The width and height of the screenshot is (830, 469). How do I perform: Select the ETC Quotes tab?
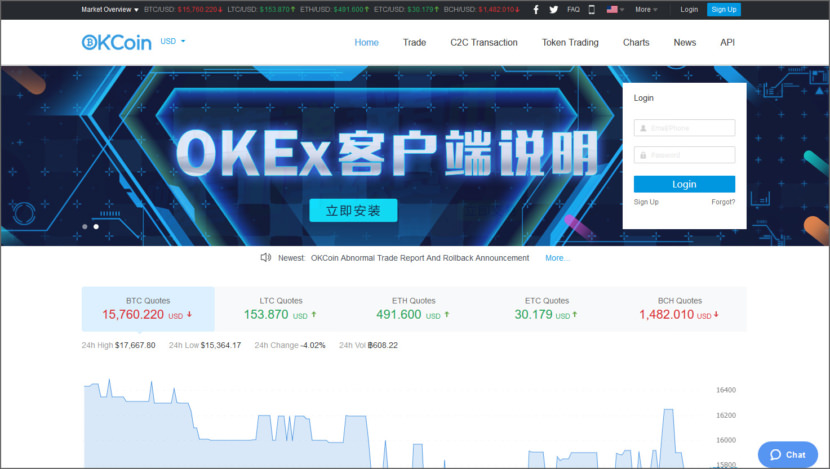pos(547,309)
